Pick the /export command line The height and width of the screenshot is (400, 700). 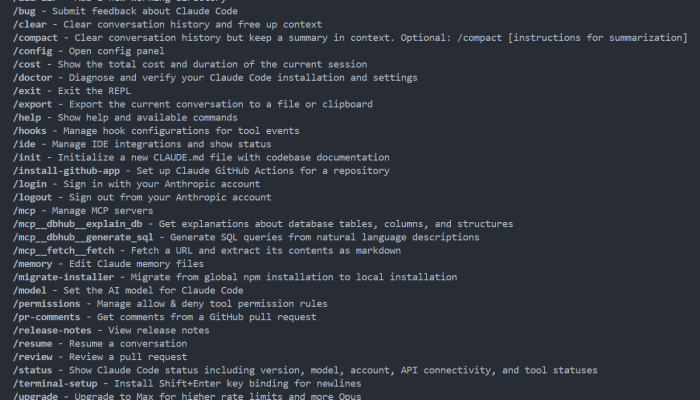tap(193, 104)
